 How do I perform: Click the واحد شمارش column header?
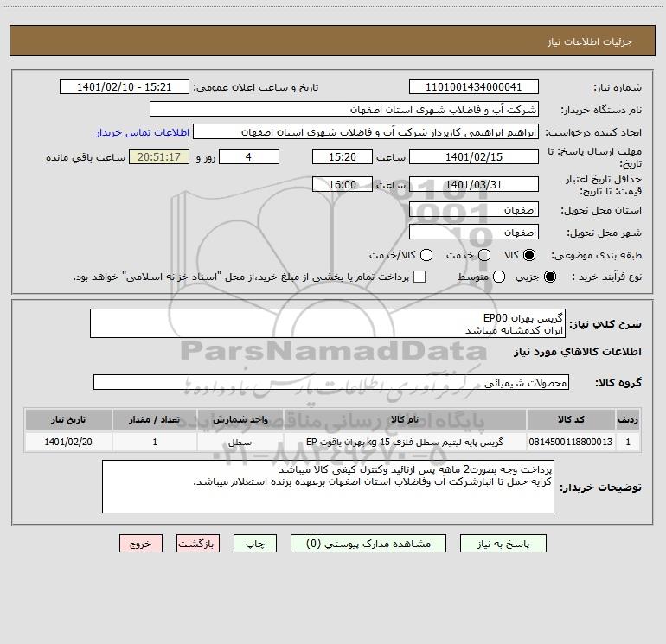click(x=240, y=419)
